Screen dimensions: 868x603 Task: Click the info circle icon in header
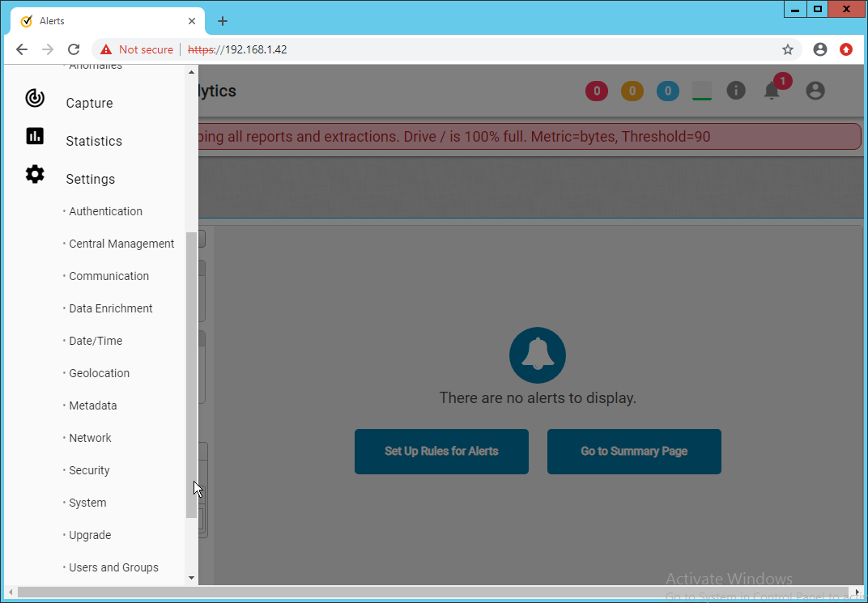(x=735, y=91)
